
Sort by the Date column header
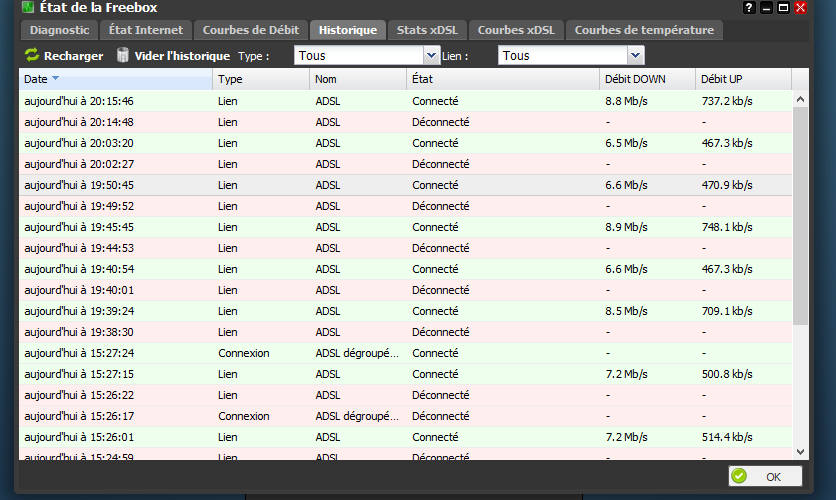(x=116, y=79)
